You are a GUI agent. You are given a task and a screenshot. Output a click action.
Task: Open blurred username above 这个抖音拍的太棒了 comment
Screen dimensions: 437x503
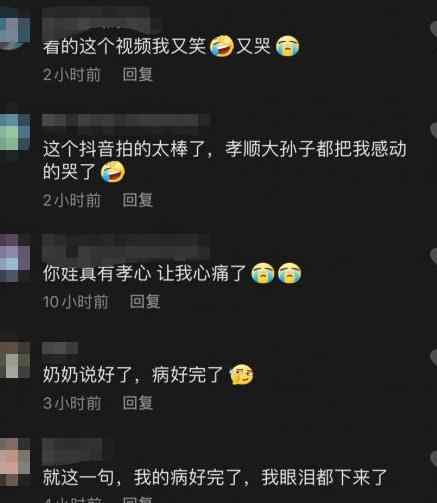tap(126, 120)
